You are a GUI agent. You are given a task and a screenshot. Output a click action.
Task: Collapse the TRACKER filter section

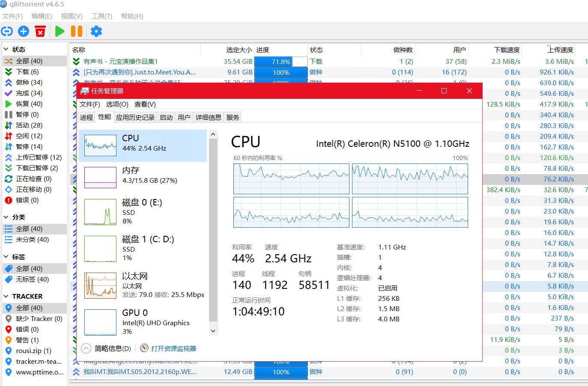(x=6, y=297)
